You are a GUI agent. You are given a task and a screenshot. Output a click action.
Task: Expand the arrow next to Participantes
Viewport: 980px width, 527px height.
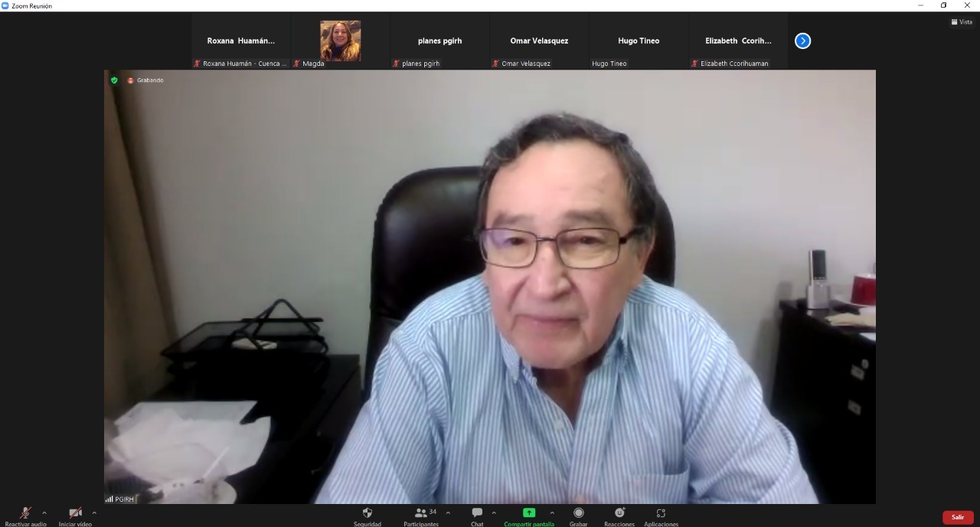pos(448,513)
